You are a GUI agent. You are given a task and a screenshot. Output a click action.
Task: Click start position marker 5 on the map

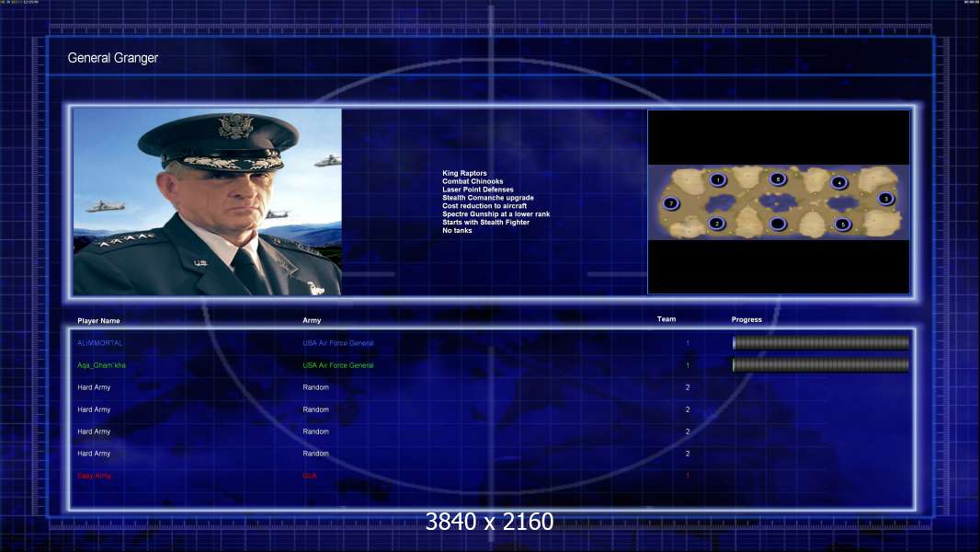[842, 224]
